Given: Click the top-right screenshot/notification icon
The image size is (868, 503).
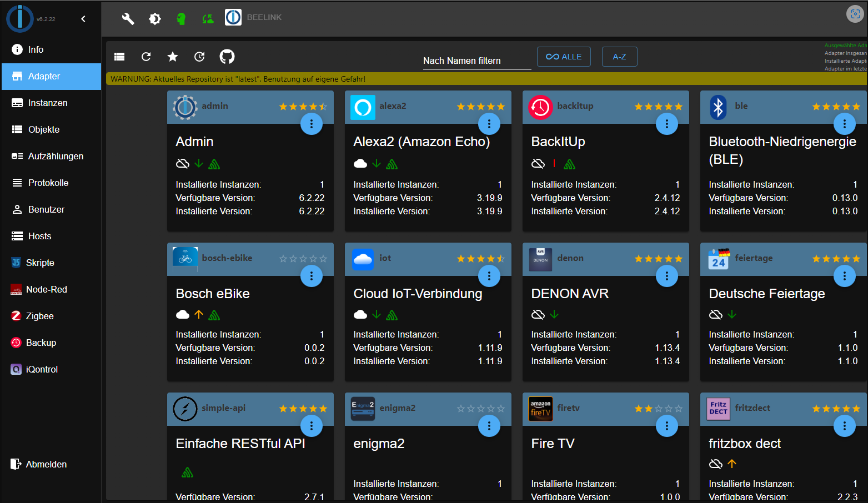Looking at the screenshot, I should coord(855,14).
